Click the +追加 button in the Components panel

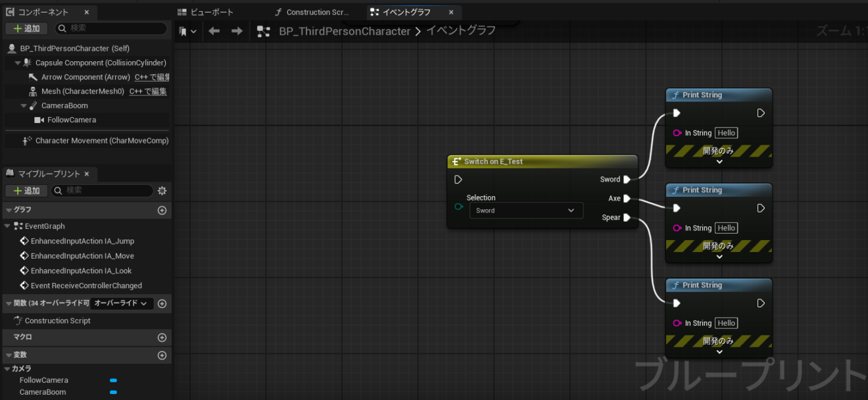tap(26, 28)
